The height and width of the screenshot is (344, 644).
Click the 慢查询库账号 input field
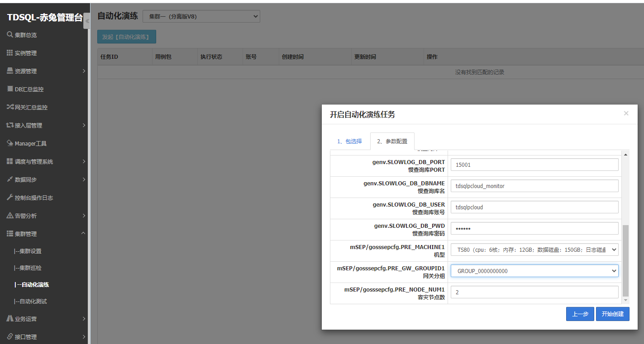pos(534,207)
